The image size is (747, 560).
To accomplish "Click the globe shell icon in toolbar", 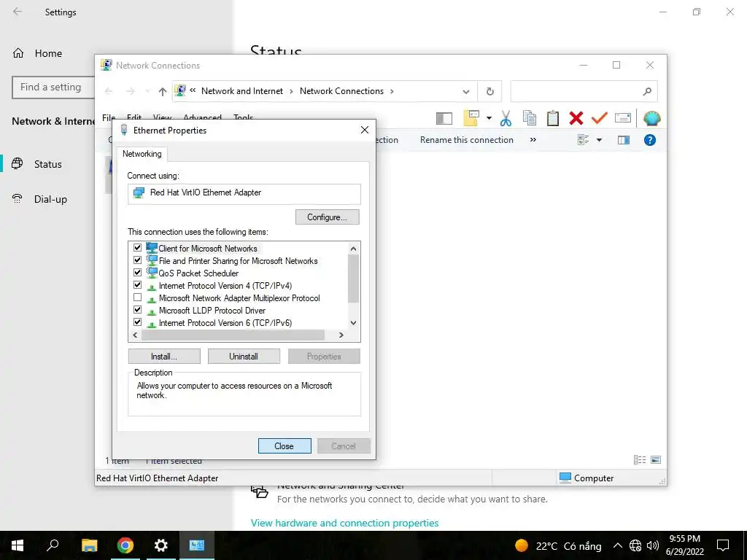I will [x=651, y=118].
